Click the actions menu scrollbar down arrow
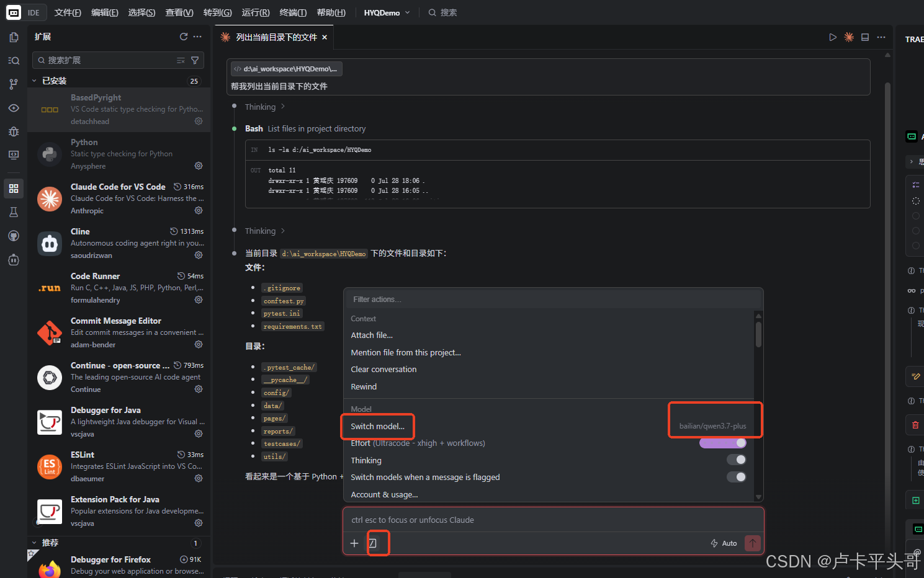Image resolution: width=924 pixels, height=578 pixels. [x=758, y=497]
